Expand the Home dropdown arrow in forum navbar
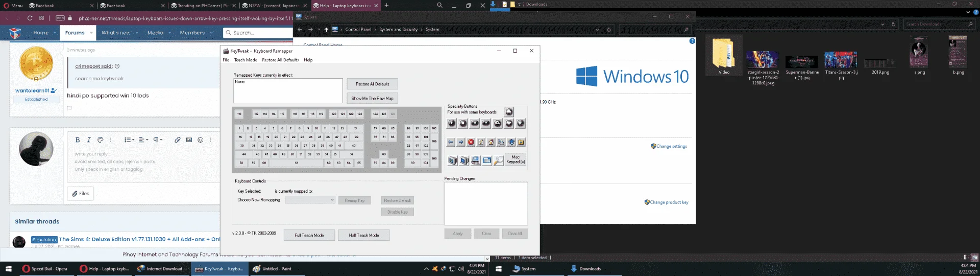This screenshot has width=980, height=276. tap(54, 33)
